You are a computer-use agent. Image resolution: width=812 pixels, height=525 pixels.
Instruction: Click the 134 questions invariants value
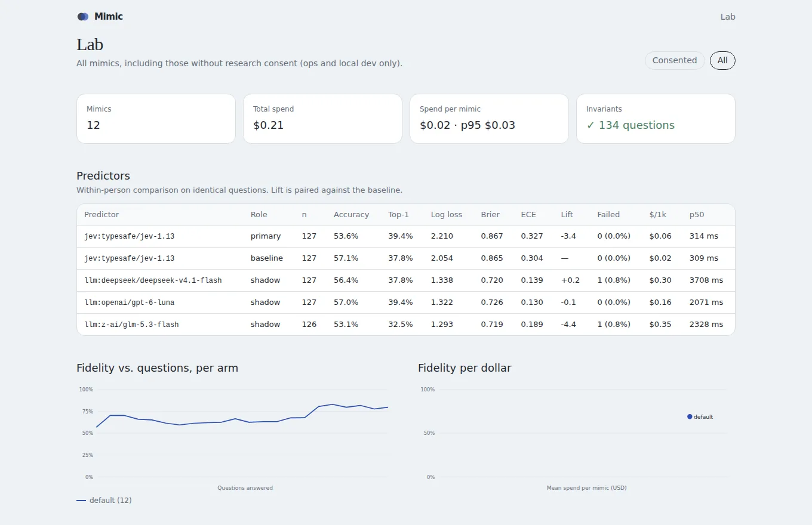click(x=630, y=125)
